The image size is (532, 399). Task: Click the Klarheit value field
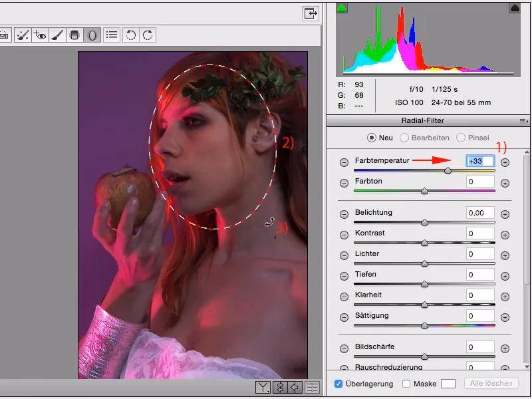coord(480,295)
